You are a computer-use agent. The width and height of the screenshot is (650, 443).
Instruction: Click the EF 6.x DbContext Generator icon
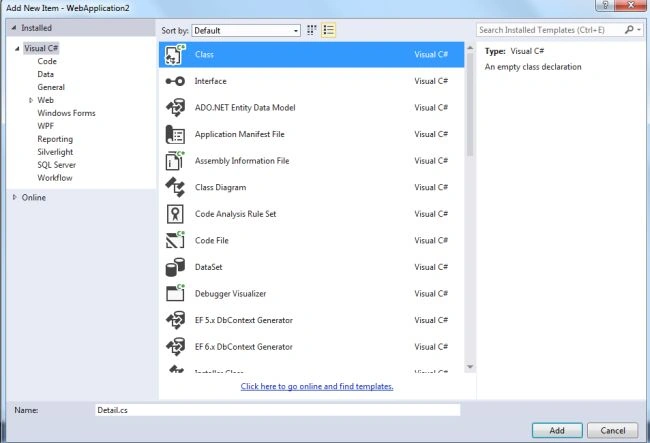point(175,346)
